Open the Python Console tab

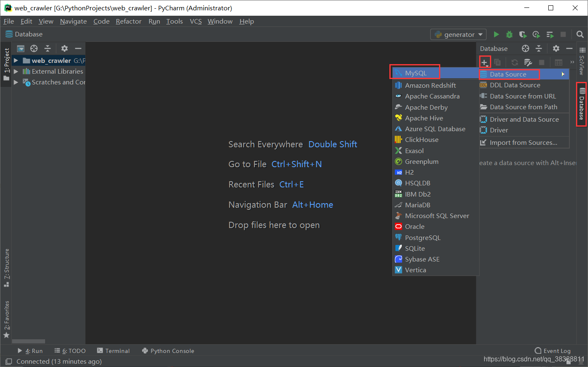pos(168,351)
